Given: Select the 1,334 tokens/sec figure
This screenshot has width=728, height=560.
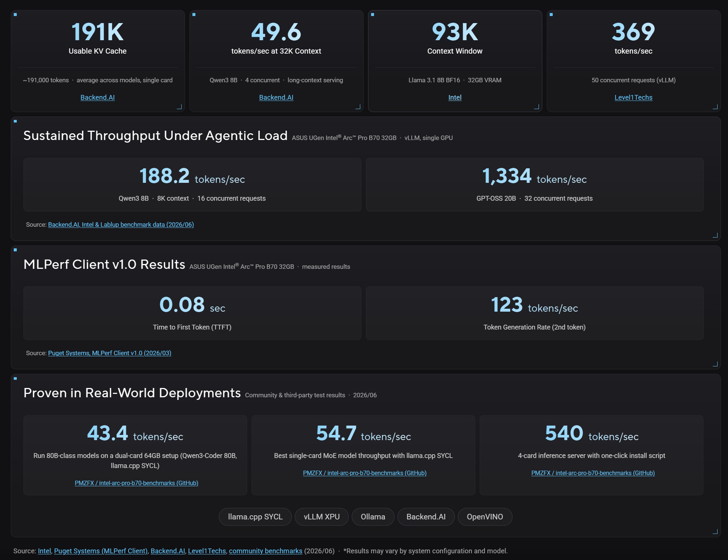Looking at the screenshot, I should [534, 176].
